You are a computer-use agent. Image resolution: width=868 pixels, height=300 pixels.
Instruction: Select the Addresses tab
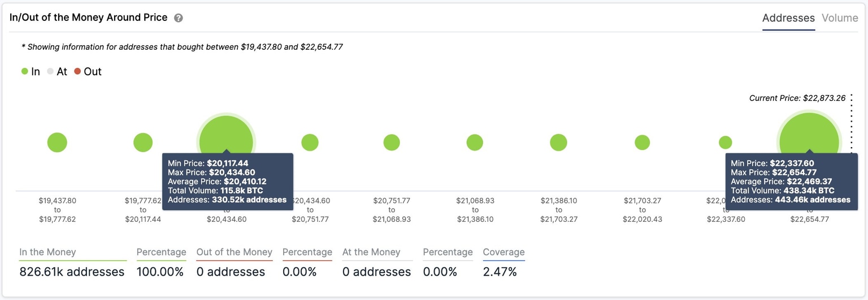click(788, 18)
